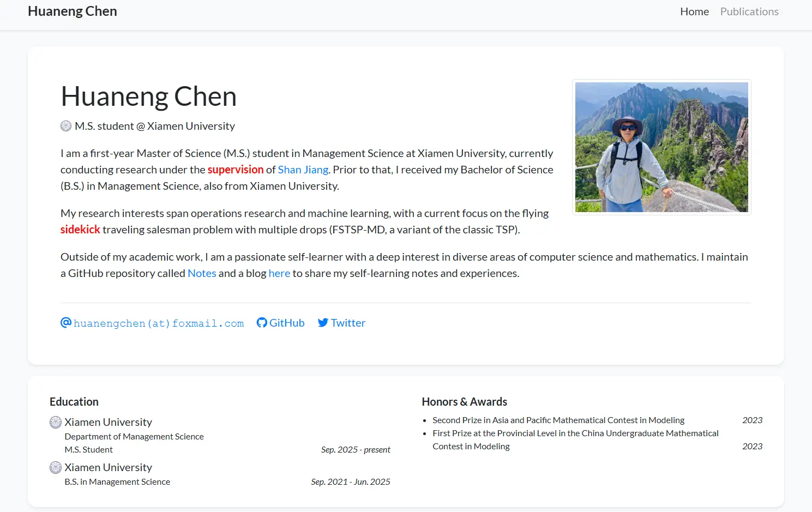This screenshot has width=812, height=512.
Task: Open the Publications page
Action: click(x=749, y=11)
